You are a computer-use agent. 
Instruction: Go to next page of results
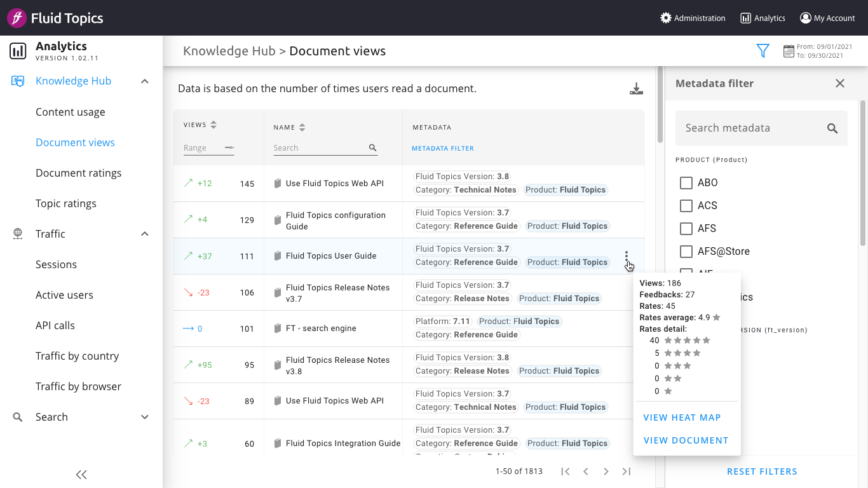(x=606, y=471)
